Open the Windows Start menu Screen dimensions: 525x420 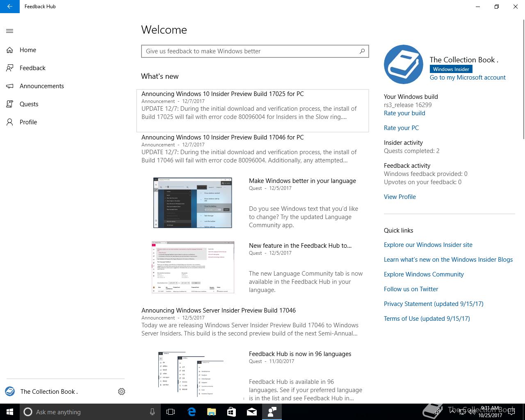point(10,412)
